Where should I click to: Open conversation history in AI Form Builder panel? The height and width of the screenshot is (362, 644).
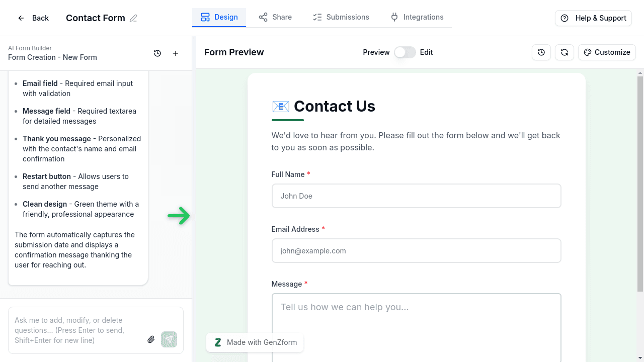coord(157,53)
